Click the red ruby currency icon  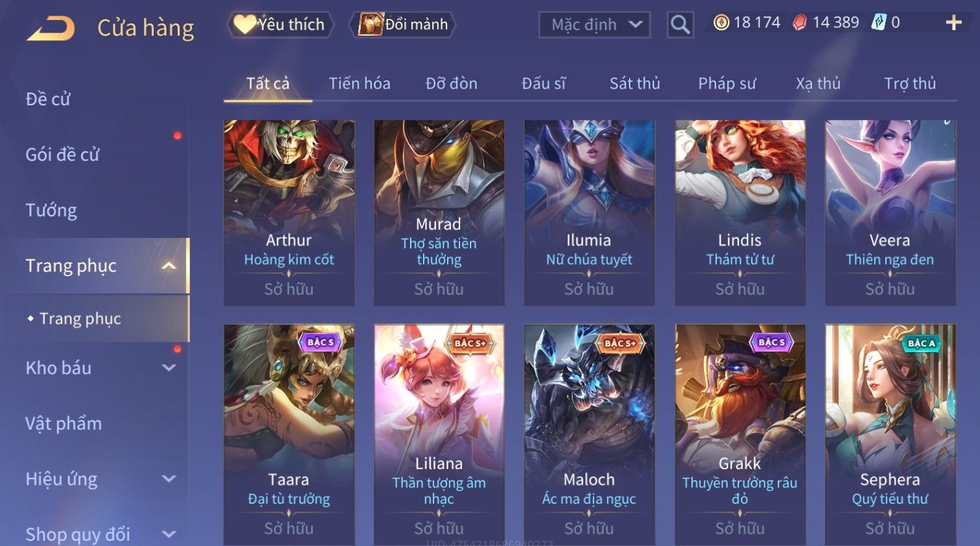coord(799,23)
